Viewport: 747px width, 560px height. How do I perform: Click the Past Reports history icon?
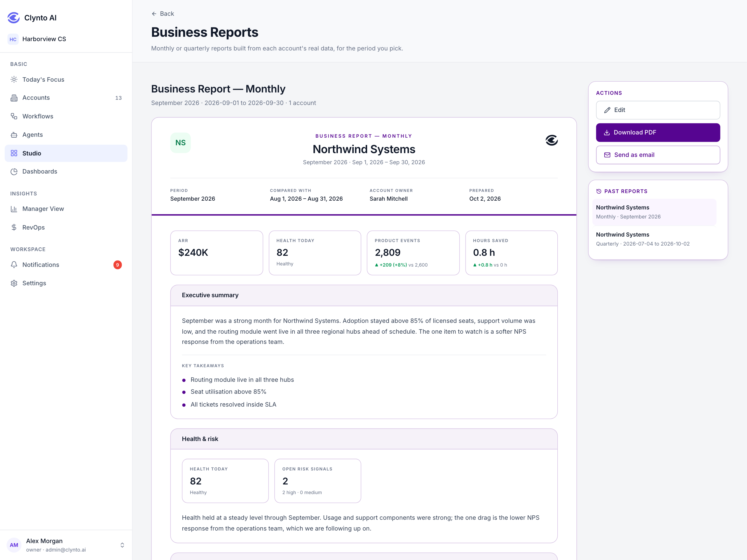pyautogui.click(x=599, y=191)
